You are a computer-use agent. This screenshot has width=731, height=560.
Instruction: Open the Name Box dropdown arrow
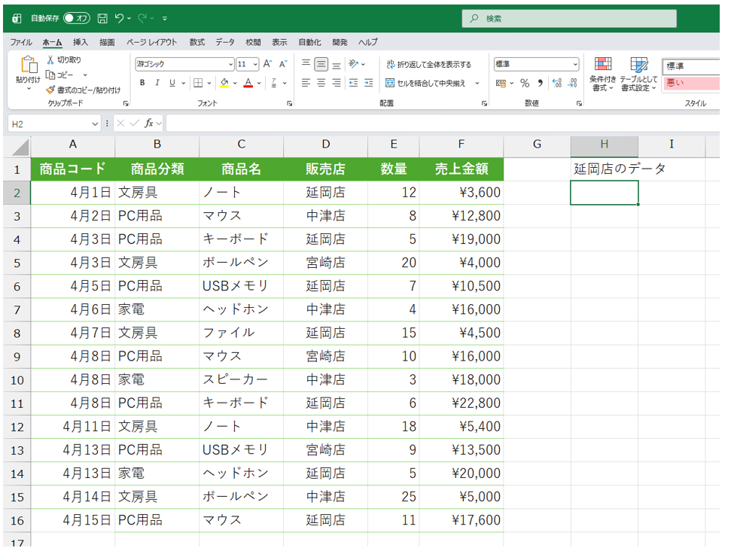click(x=95, y=124)
